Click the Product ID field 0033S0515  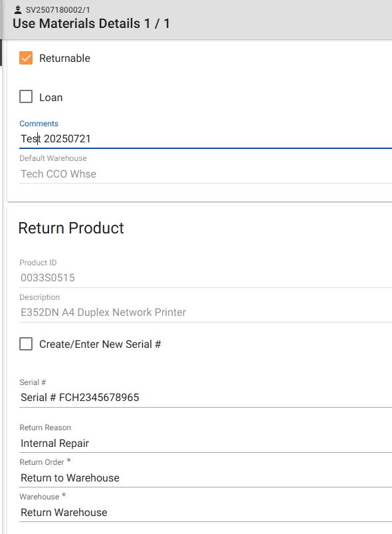point(205,278)
